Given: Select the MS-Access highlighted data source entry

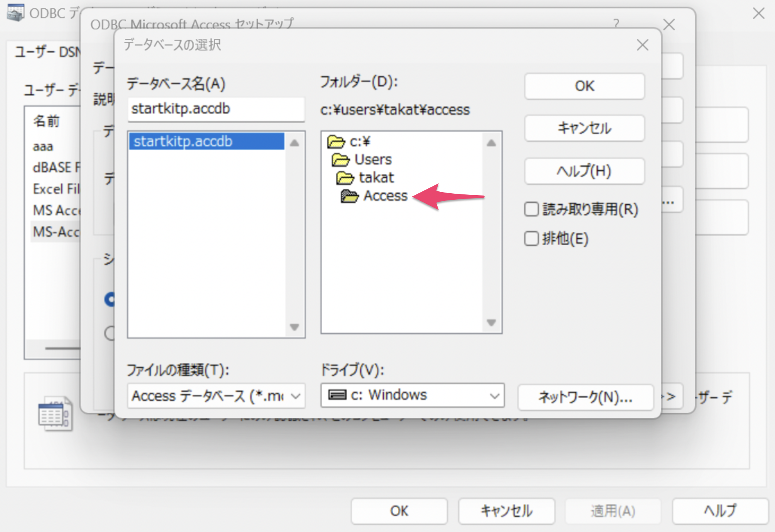Looking at the screenshot, I should [x=56, y=232].
